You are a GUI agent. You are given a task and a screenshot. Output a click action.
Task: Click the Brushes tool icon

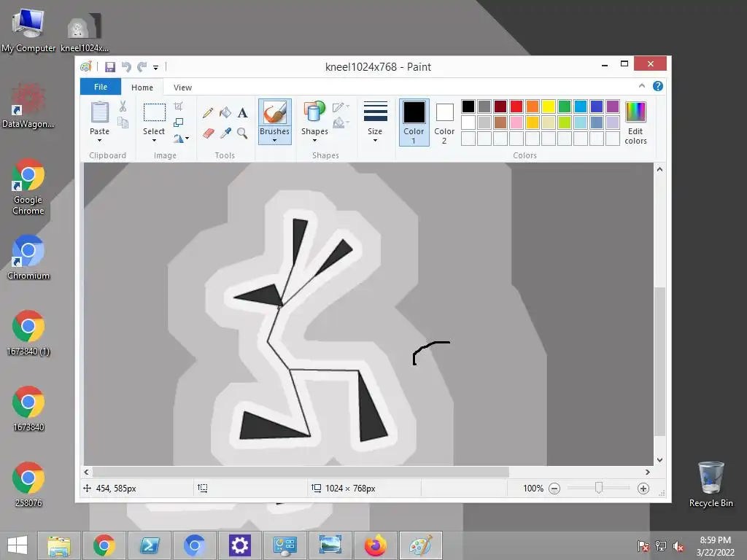(x=274, y=113)
